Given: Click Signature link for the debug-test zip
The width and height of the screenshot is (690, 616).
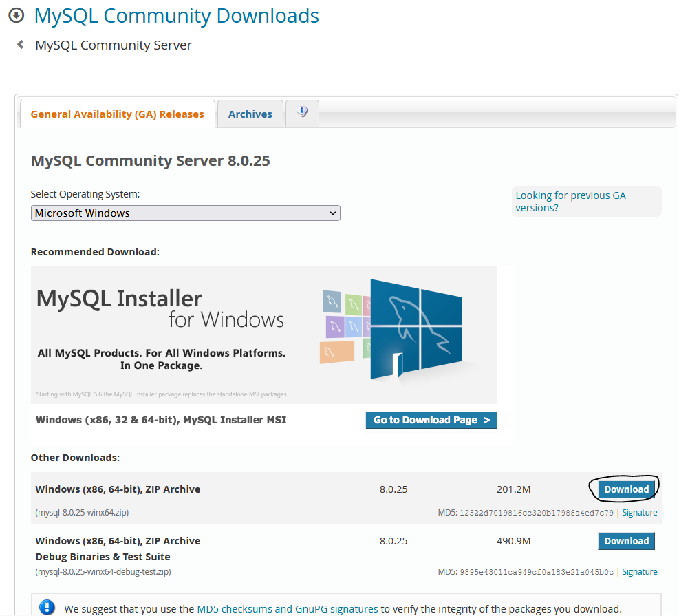Looking at the screenshot, I should point(639,571).
